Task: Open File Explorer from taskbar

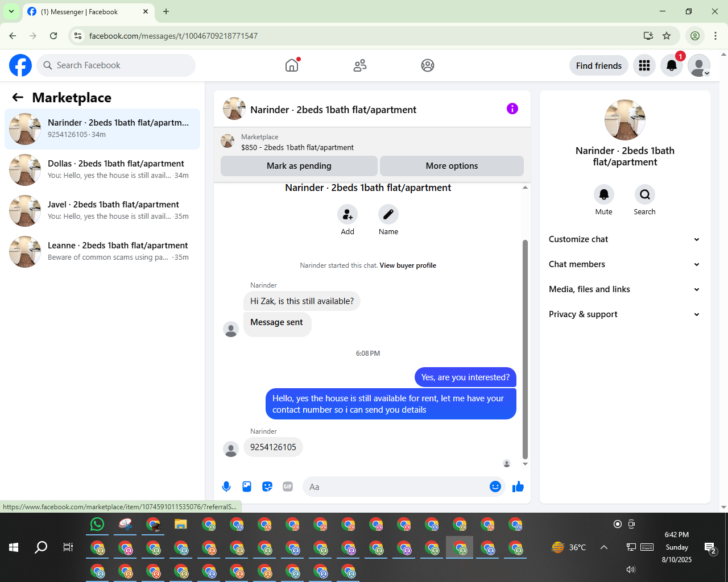Action: click(181, 524)
